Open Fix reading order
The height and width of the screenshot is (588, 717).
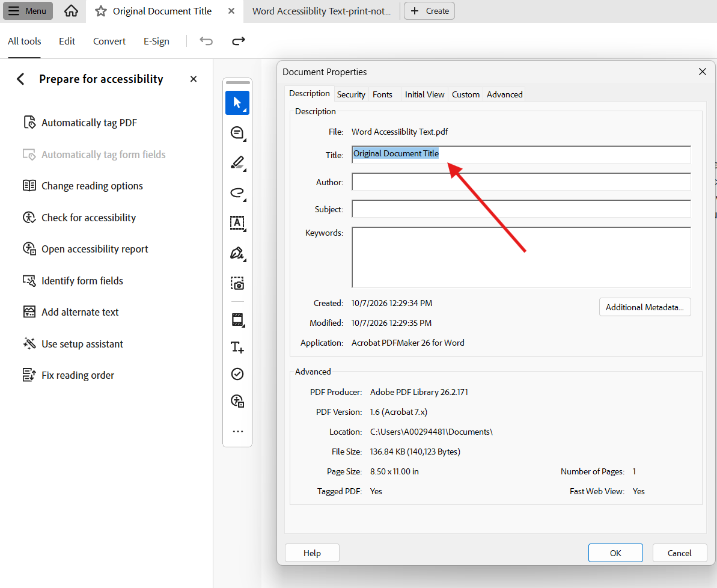(x=69, y=375)
